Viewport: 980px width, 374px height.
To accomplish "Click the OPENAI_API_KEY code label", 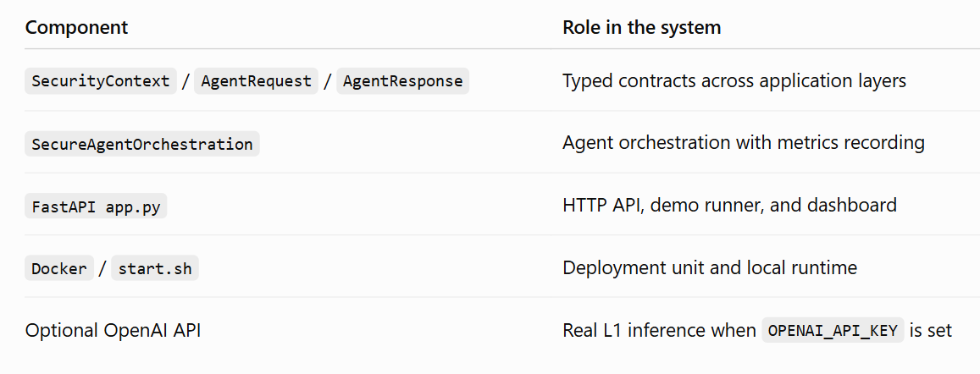I will [x=833, y=330].
